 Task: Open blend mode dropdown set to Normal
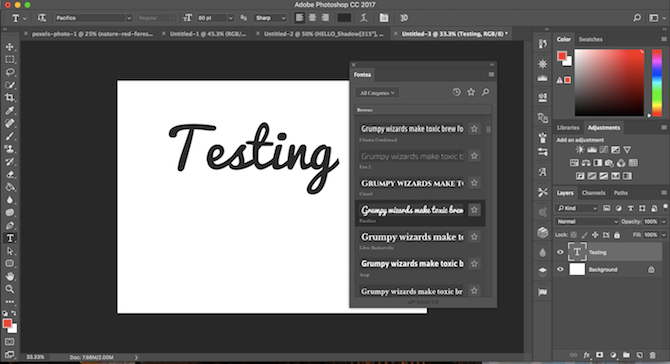[587, 222]
